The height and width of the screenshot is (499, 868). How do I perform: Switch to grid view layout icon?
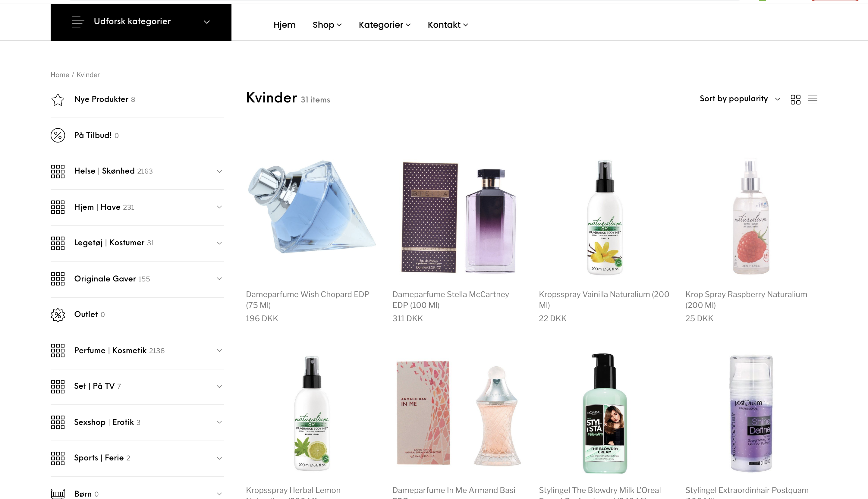[x=795, y=99]
